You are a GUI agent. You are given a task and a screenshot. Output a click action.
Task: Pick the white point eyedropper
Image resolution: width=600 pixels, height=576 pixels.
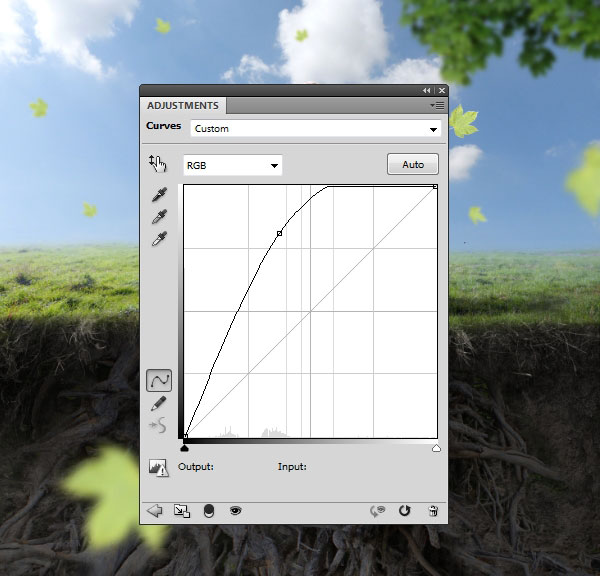159,239
